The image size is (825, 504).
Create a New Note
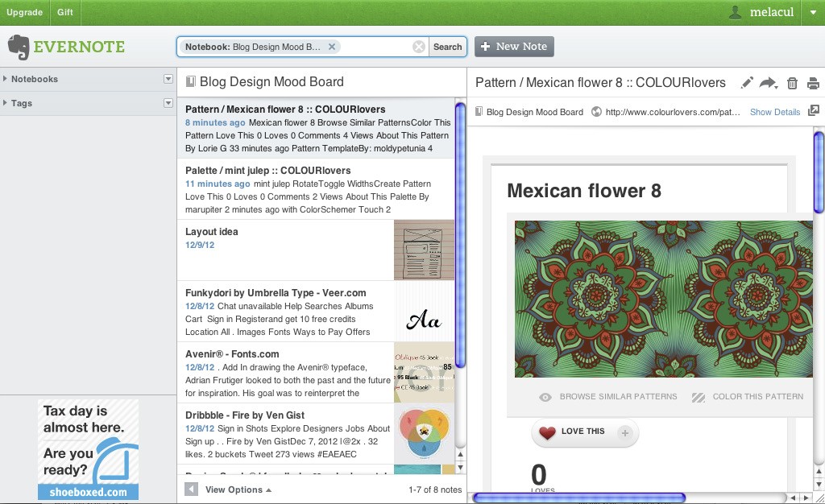(514, 46)
